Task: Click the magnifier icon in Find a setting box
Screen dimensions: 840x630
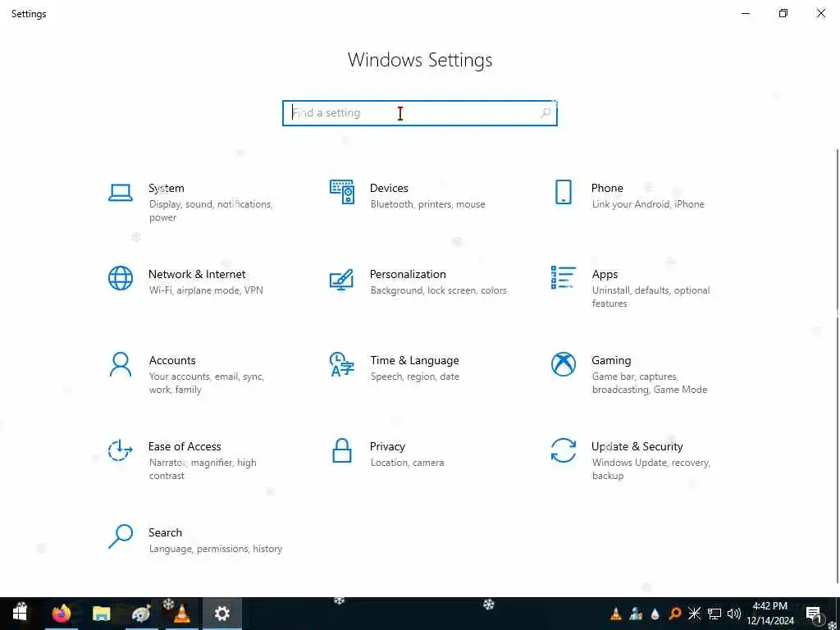Action: 546,113
